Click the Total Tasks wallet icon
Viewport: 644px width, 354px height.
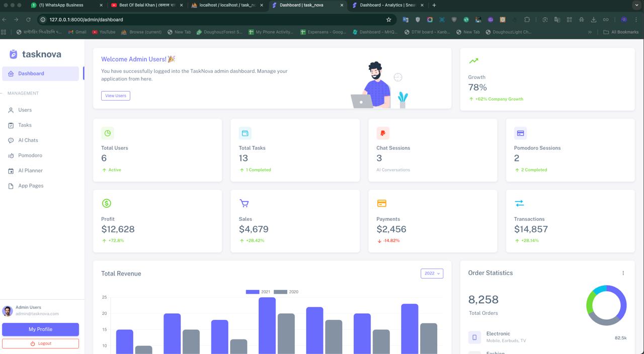point(245,133)
